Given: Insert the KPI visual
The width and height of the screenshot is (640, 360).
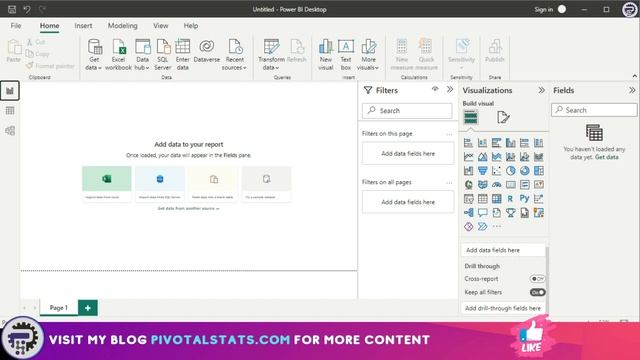Looking at the screenshot, I should click(x=538, y=184).
